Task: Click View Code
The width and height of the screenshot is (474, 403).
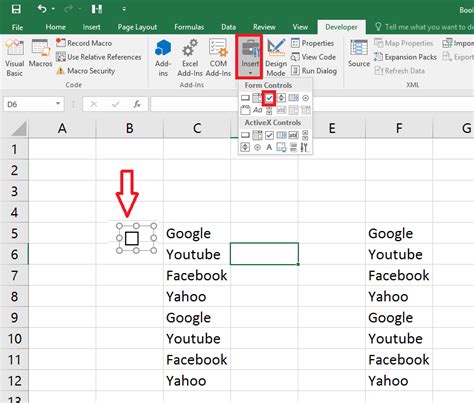Action: click(x=313, y=57)
